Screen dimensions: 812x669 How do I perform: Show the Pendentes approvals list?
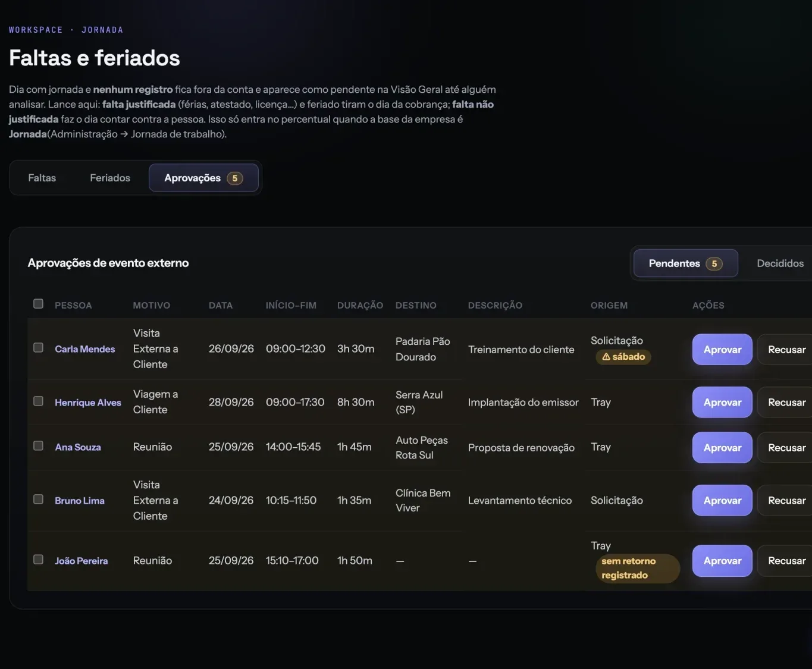coord(685,263)
